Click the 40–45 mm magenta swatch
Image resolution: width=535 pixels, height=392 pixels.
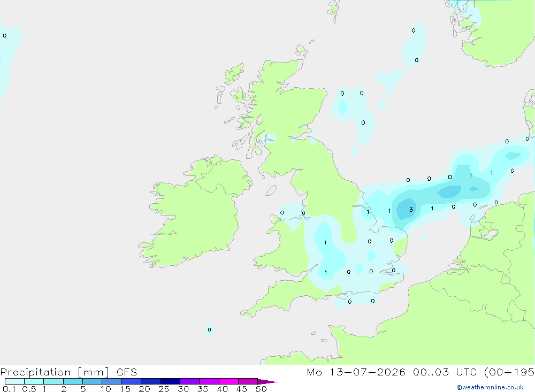click(x=228, y=381)
